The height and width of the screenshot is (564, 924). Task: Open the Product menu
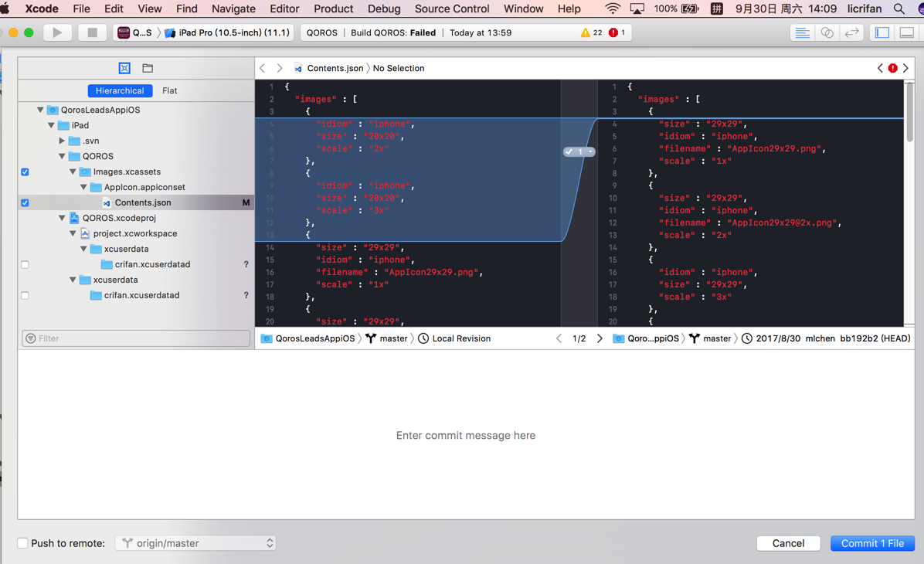pos(334,8)
